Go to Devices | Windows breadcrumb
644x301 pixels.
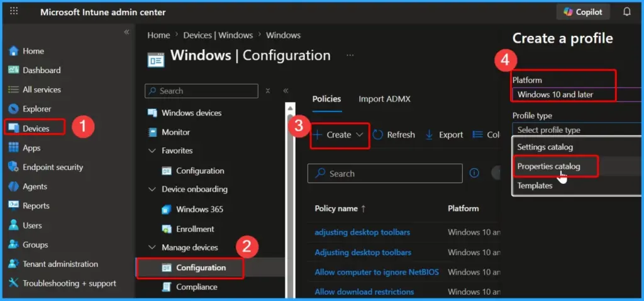218,35
